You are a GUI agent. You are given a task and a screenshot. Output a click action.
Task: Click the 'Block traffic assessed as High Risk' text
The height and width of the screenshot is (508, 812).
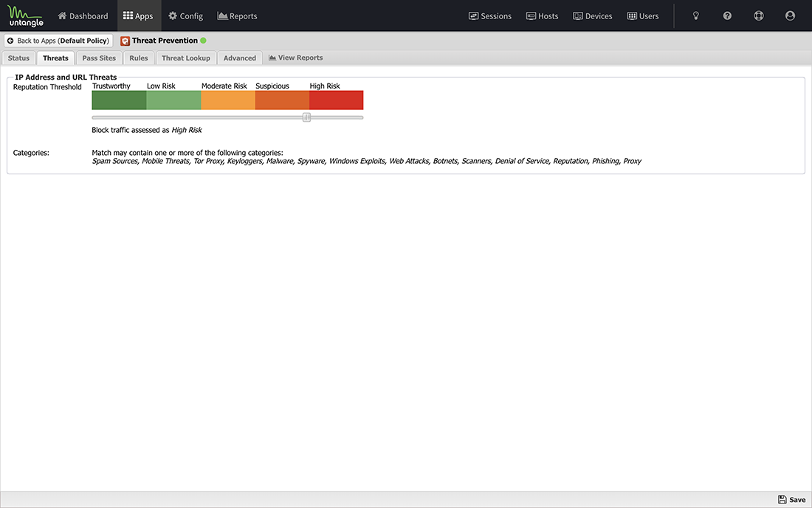[x=147, y=130]
